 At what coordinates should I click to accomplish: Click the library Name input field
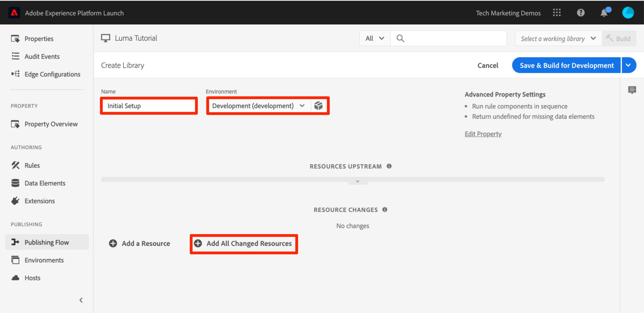[x=149, y=106]
